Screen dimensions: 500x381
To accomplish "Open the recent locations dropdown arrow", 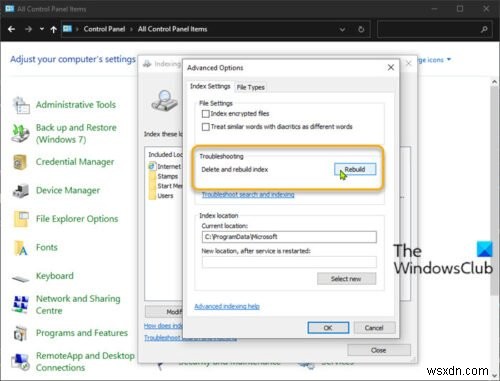I will click(42, 29).
